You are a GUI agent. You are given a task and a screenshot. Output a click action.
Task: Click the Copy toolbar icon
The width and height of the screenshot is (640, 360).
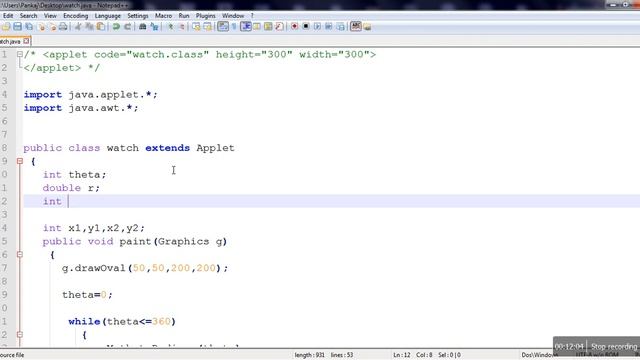(x=89, y=27)
